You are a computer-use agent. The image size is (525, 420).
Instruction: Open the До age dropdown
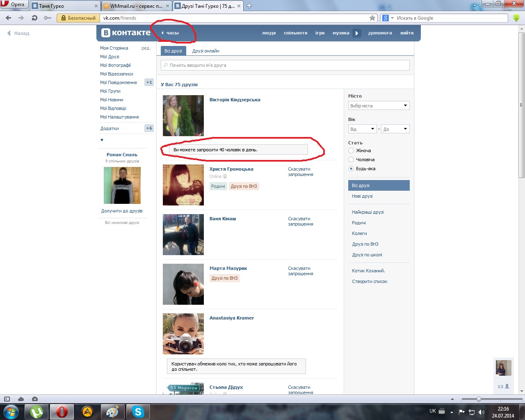point(395,129)
